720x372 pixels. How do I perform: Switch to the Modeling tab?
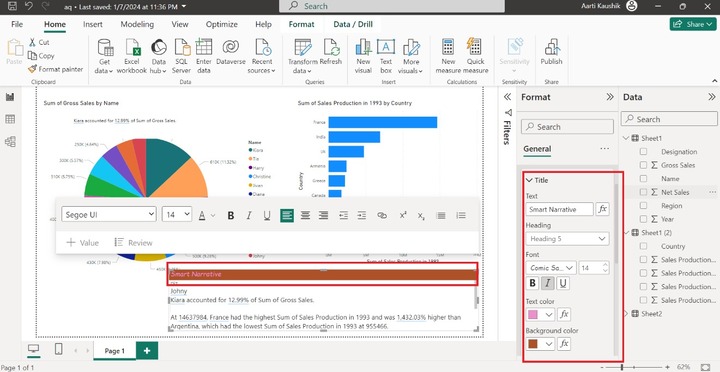point(137,24)
